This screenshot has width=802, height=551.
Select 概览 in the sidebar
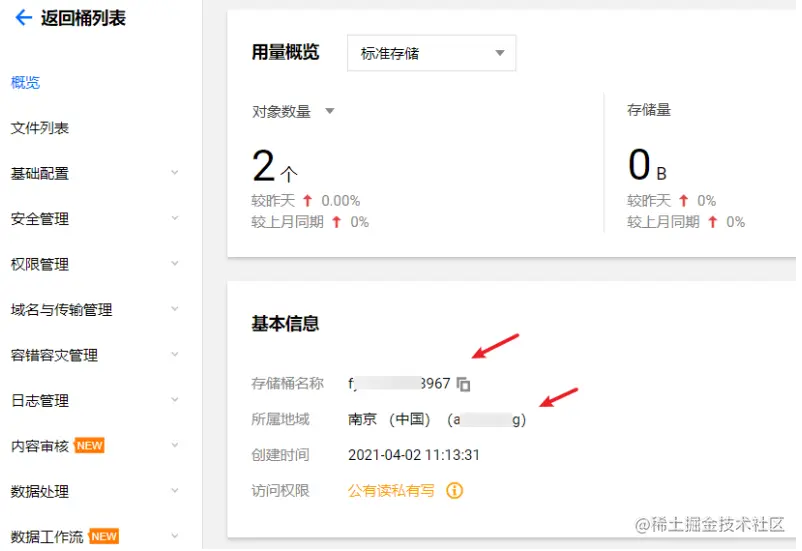[x=25, y=82]
